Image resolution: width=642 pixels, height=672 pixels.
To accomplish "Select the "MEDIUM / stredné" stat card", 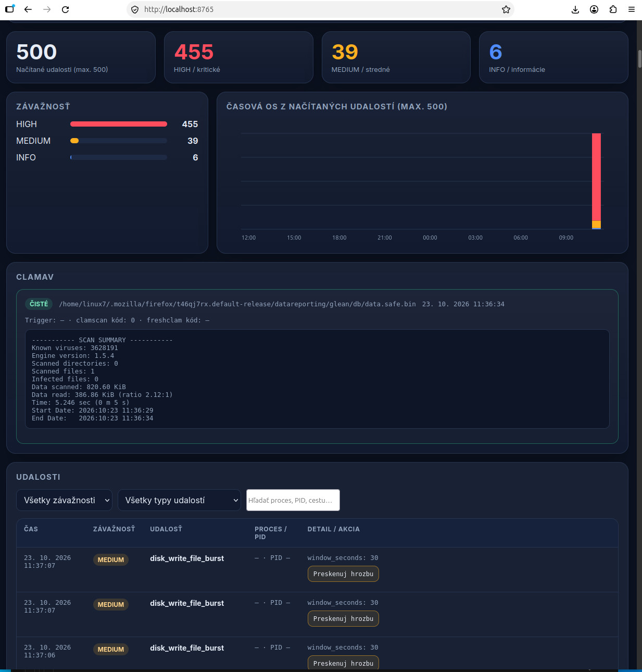I will (396, 57).
